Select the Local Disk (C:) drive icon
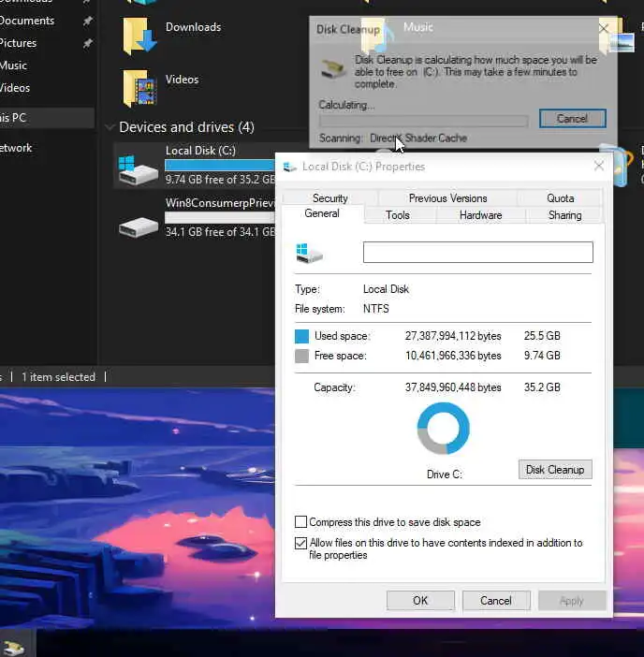Screen dimensions: 644x657 138,169
